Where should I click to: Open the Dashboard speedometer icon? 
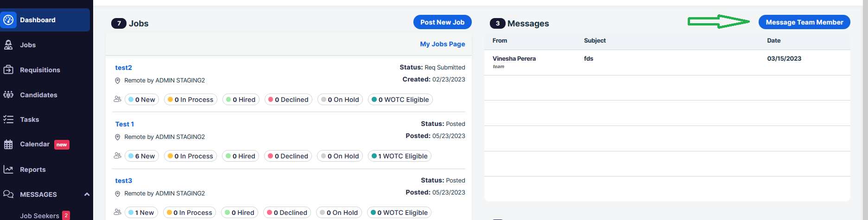[x=8, y=20]
